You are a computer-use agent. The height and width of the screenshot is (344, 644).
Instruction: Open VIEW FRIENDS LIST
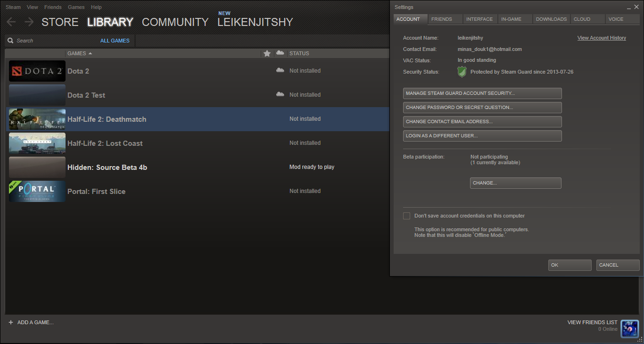click(592, 322)
